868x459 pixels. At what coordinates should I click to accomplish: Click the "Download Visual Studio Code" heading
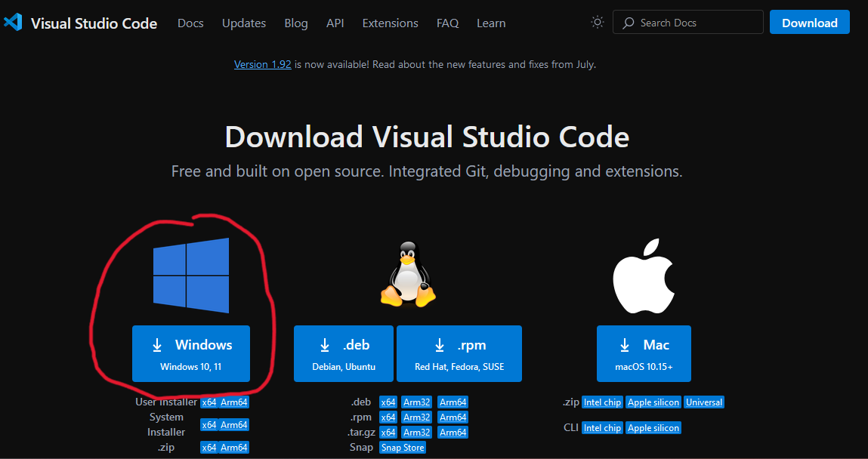pos(427,136)
